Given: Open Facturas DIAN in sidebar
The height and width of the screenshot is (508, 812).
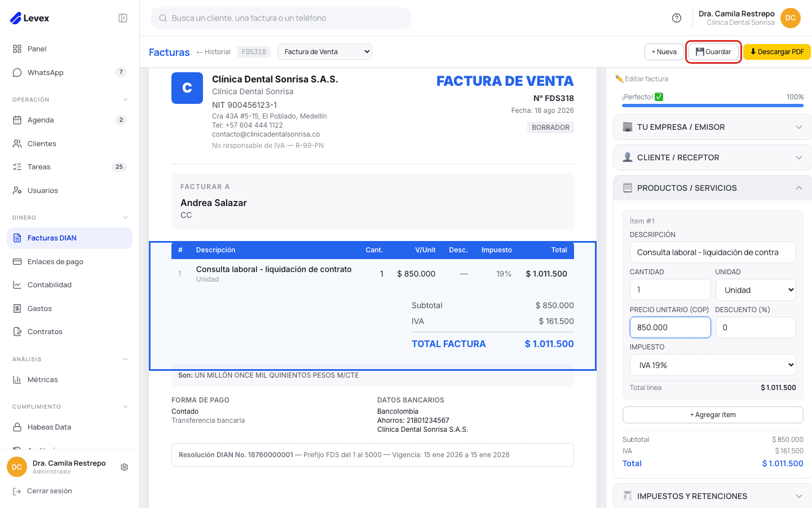Looking at the screenshot, I should pyautogui.click(x=70, y=238).
